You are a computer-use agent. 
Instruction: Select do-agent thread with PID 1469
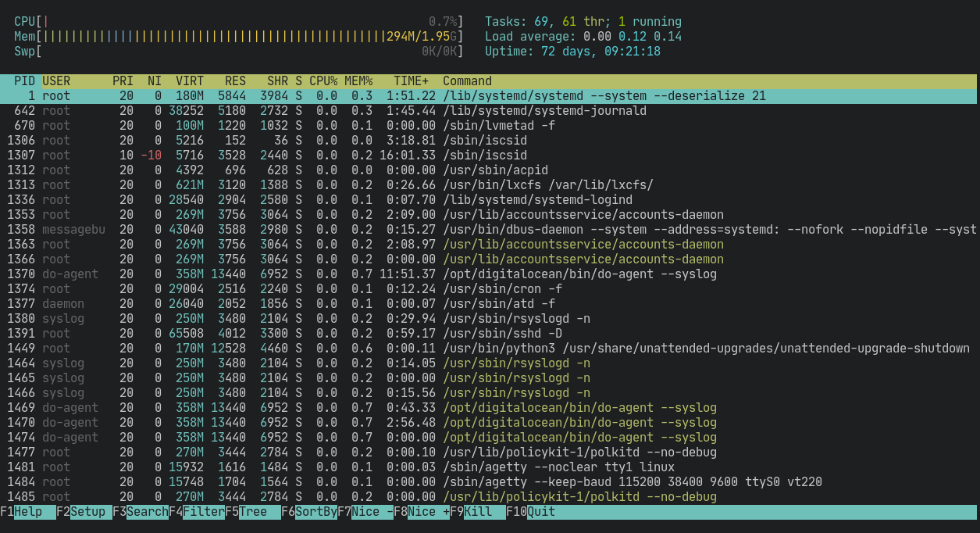[x=489, y=408]
